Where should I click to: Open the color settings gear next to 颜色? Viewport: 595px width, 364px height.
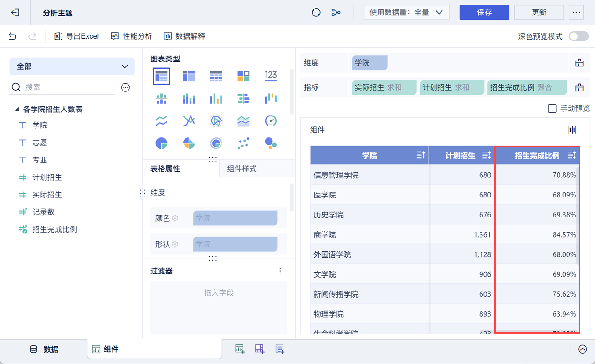[175, 218]
